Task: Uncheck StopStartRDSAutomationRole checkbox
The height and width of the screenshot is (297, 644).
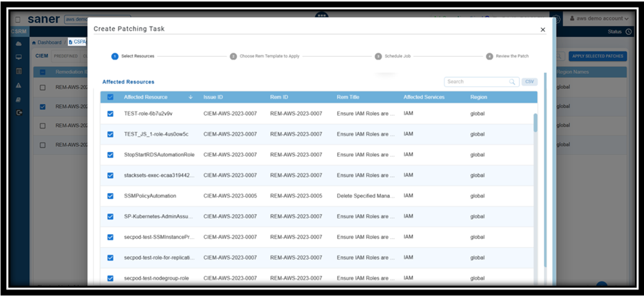Action: tap(110, 155)
